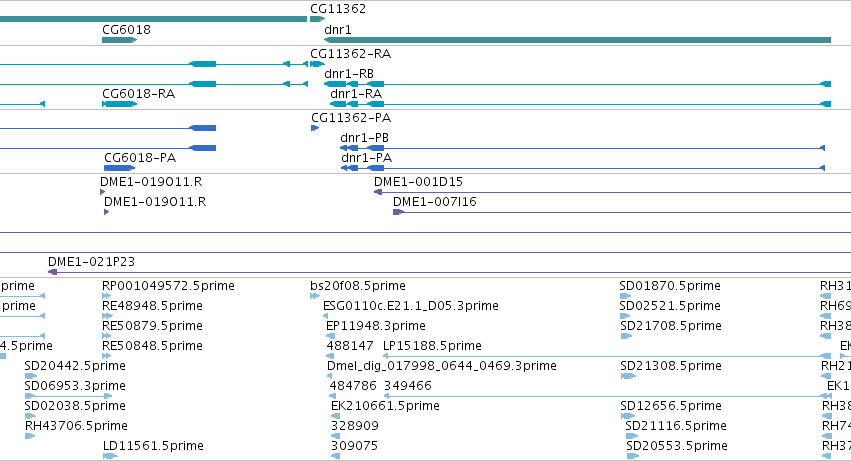851x461 pixels.
Task: Click the SD20553.5prime EST label
Action: pos(677,446)
